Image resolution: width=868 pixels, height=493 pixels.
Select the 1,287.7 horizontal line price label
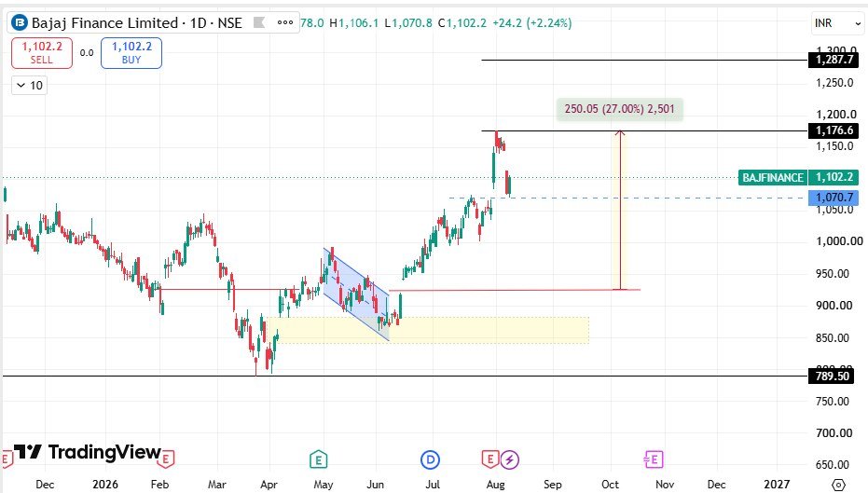(834, 60)
